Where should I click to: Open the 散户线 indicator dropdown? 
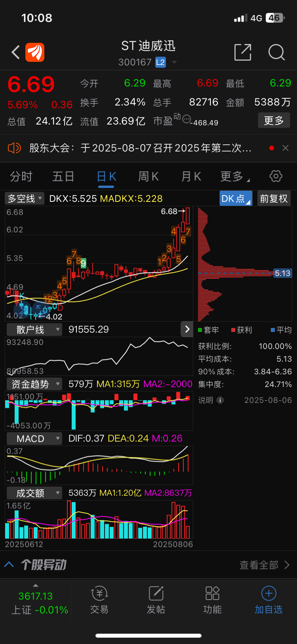point(34,330)
